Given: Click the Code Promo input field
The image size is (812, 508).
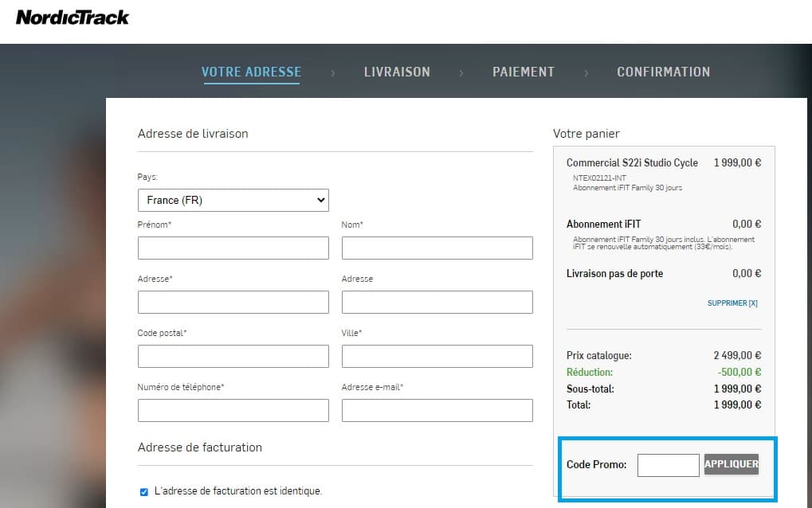Looking at the screenshot, I should point(668,464).
